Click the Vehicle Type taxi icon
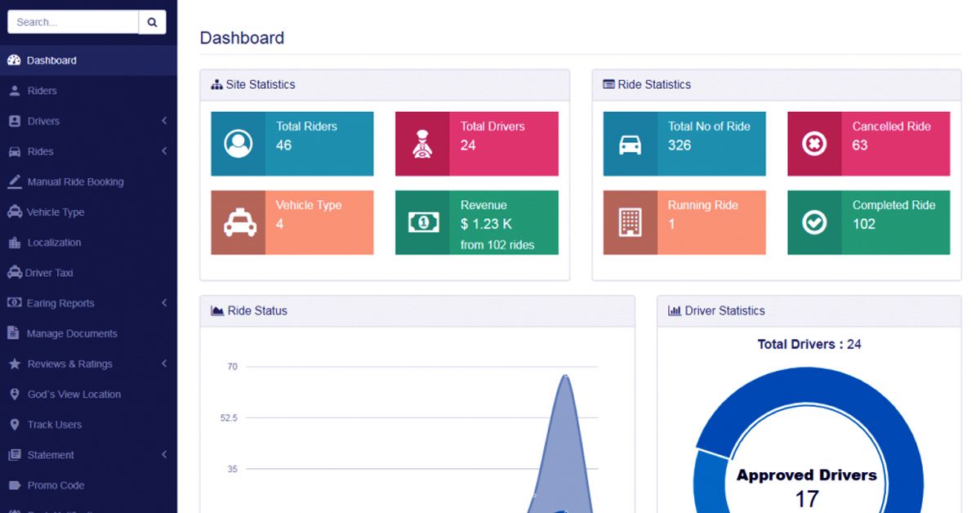The width and height of the screenshot is (980, 513). 238,223
